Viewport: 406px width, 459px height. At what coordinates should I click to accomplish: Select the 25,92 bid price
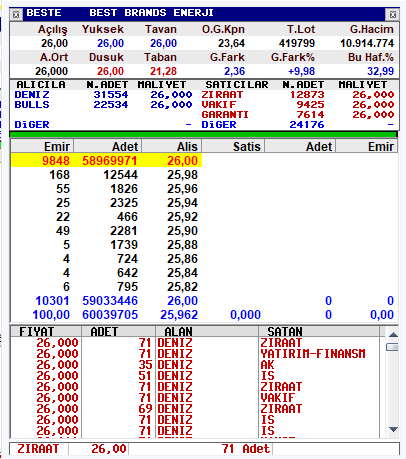point(182,217)
